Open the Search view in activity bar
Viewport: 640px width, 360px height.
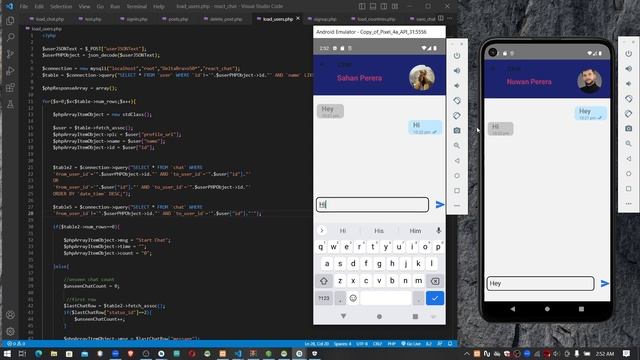point(11,37)
